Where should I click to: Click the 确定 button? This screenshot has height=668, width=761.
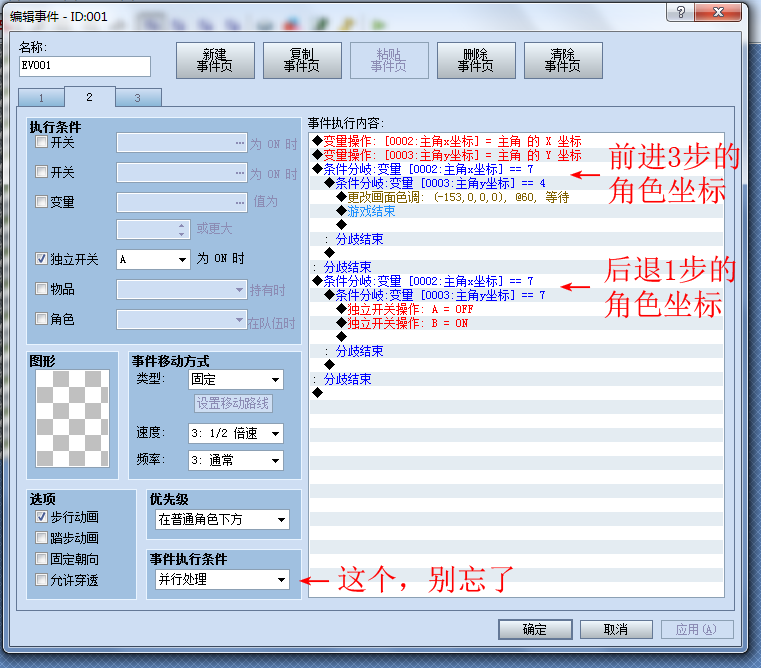[x=535, y=630]
